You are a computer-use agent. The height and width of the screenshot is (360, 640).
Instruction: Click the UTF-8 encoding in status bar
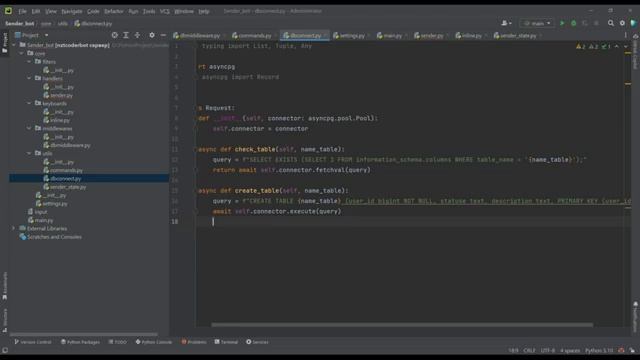(547, 351)
